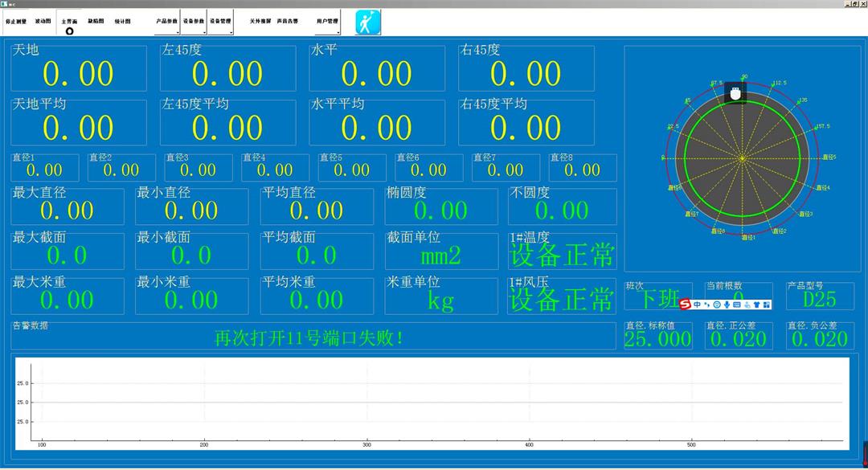Open the 用户管理 dropdown
Screen dimensions: 868x470
[327, 22]
